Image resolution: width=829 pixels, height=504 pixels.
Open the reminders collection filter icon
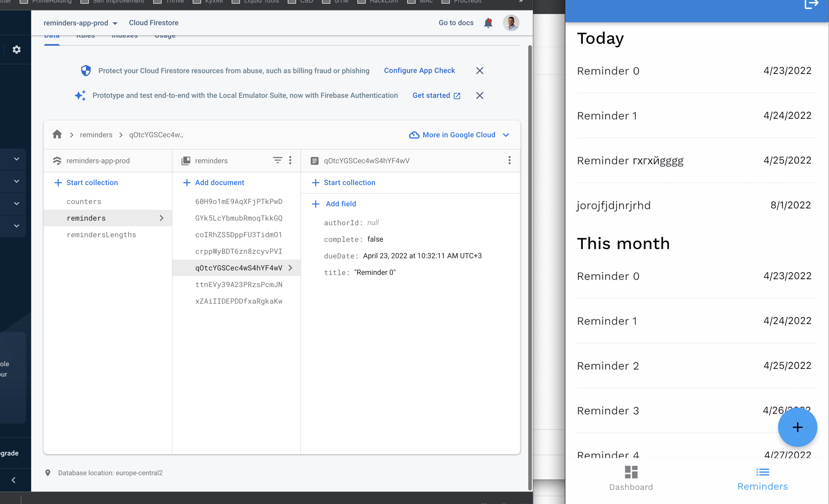[278, 160]
